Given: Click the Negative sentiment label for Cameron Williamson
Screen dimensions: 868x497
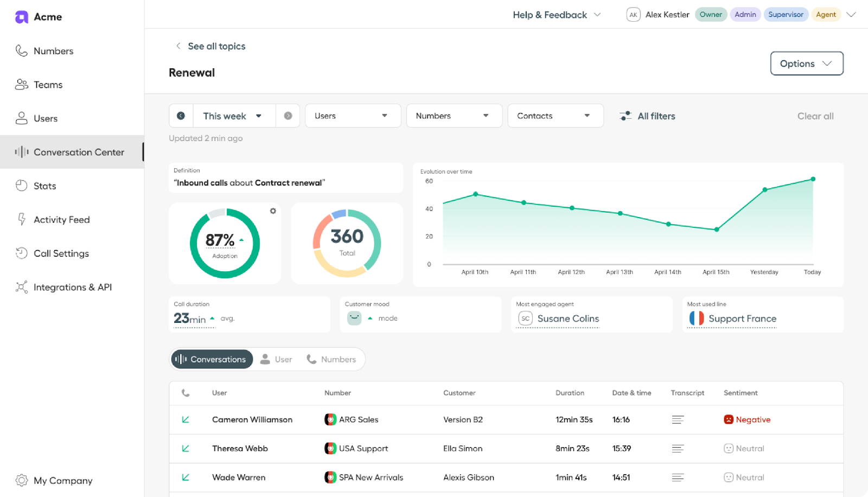Looking at the screenshot, I should click(x=753, y=419).
